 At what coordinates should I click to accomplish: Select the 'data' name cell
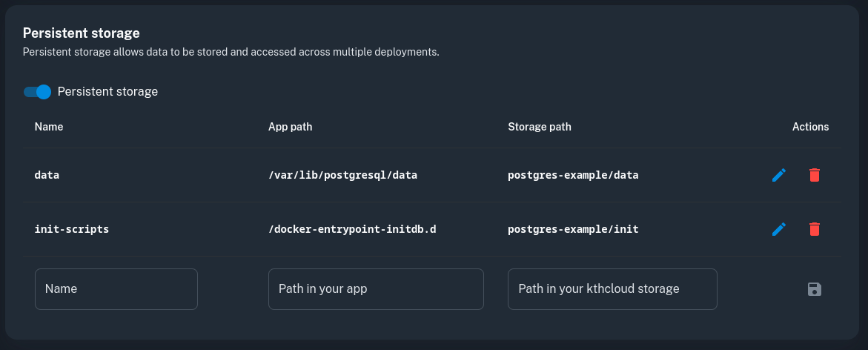point(47,176)
